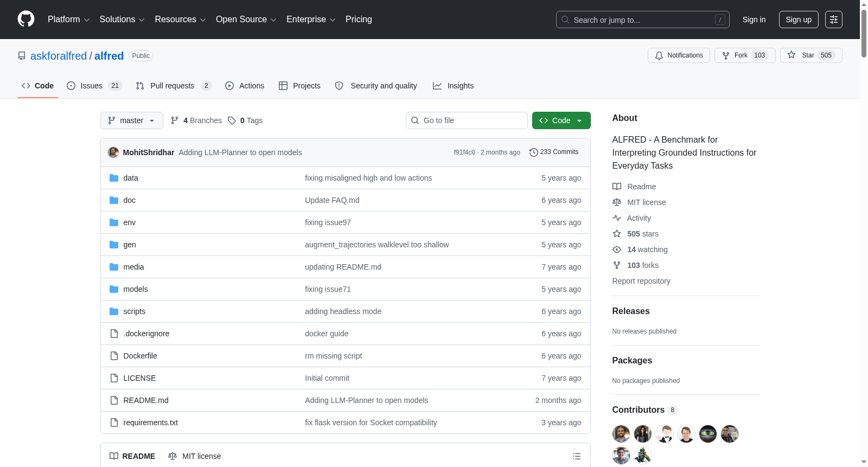Switch to the Projects tab
Viewport: 868px width, 467px height.
pos(299,86)
